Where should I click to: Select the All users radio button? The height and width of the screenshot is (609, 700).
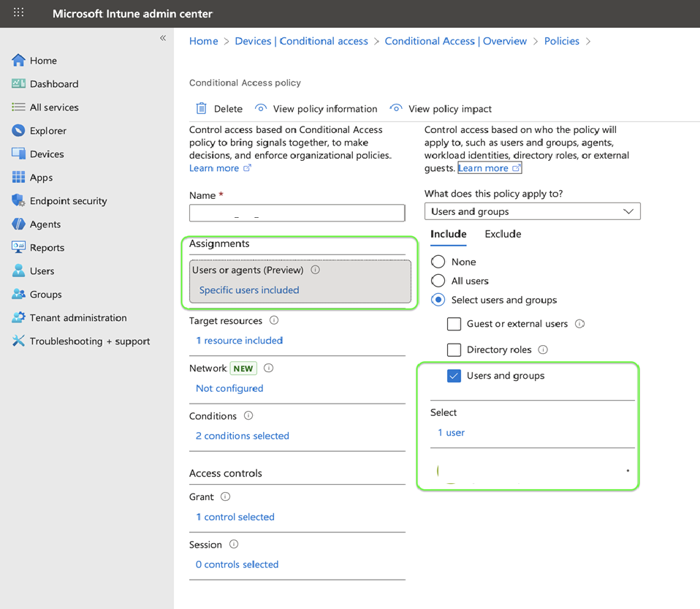438,281
